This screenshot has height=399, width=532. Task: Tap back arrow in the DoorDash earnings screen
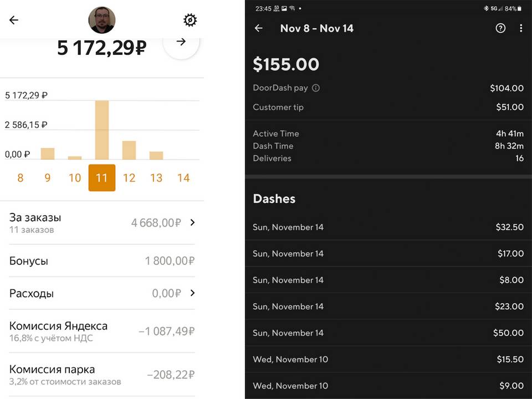(259, 28)
